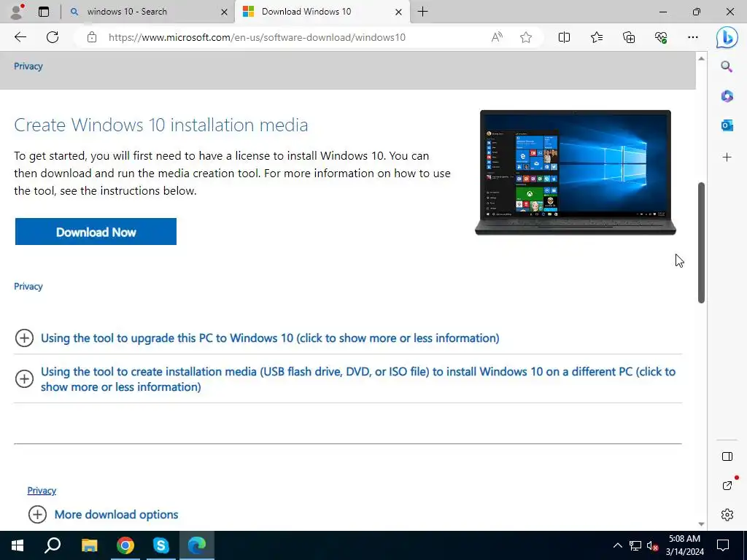
Task: Open the notification center
Action: [x=723, y=545]
